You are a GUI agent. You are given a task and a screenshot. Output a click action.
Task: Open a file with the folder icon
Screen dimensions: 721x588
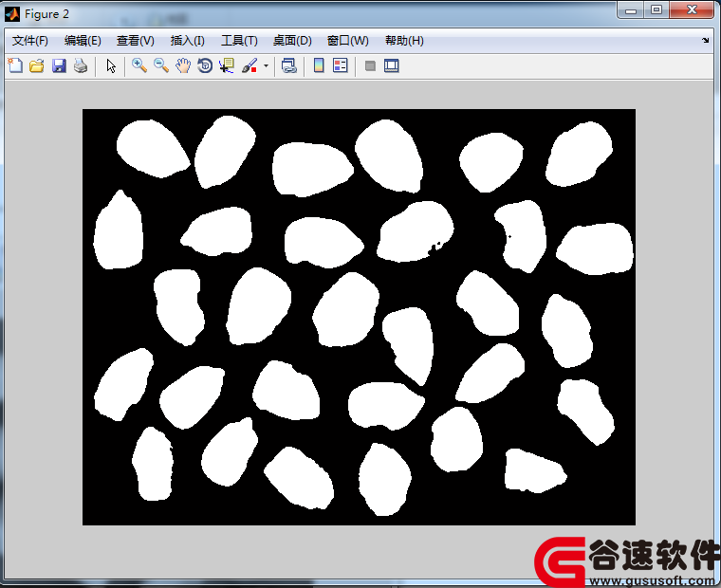tap(37, 65)
